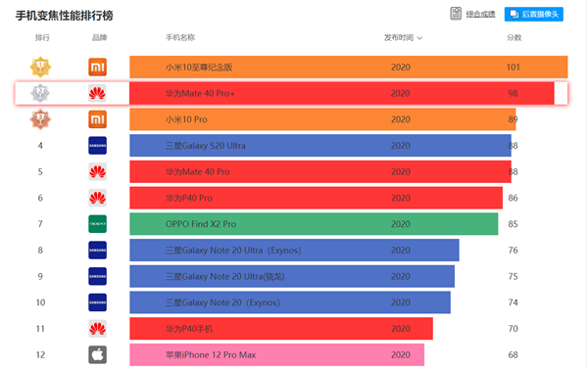Viewport: 588px width, 368px height.
Task: Click the 综合成绩 report icon
Action: point(456,14)
